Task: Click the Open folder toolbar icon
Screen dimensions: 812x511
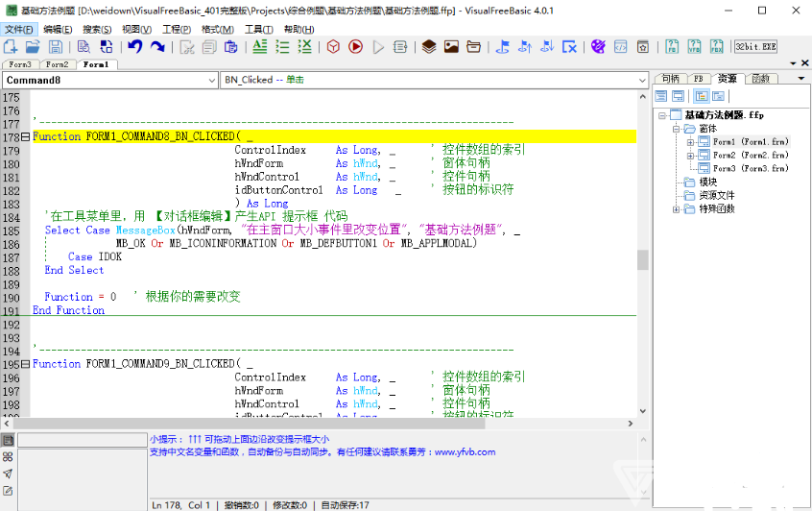Action: (x=33, y=46)
